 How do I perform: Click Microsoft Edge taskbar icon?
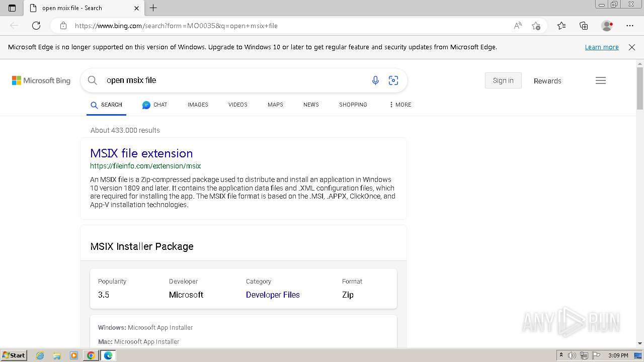[108, 355]
